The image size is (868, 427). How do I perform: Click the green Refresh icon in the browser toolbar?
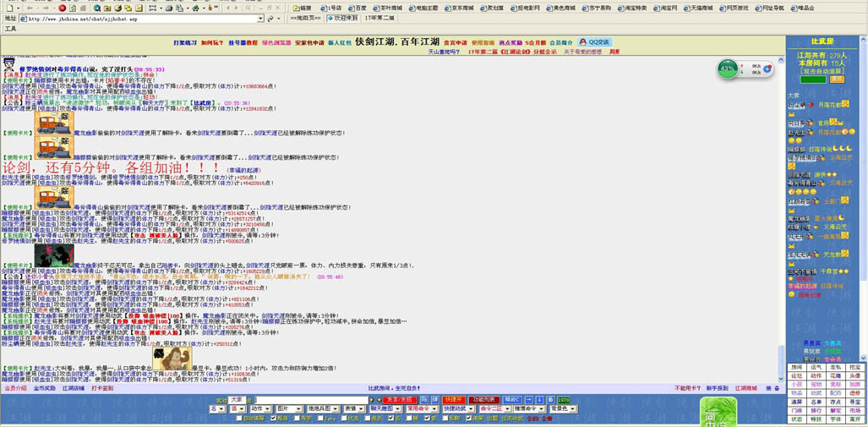[72, 8]
